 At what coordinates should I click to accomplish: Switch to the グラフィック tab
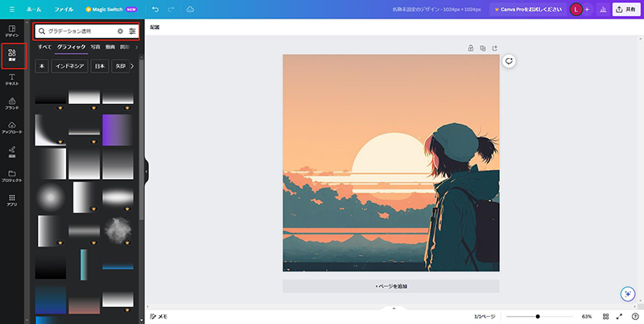click(x=71, y=47)
